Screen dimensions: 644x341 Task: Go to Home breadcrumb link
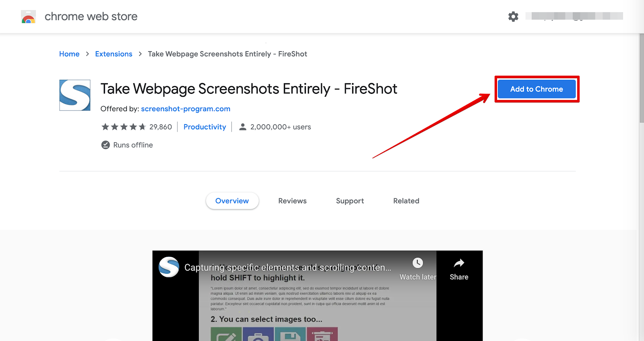tap(69, 54)
